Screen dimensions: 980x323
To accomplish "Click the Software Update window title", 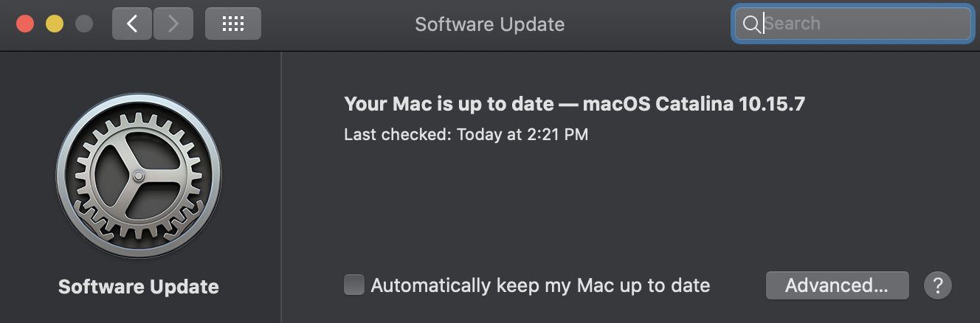I will click(x=490, y=24).
